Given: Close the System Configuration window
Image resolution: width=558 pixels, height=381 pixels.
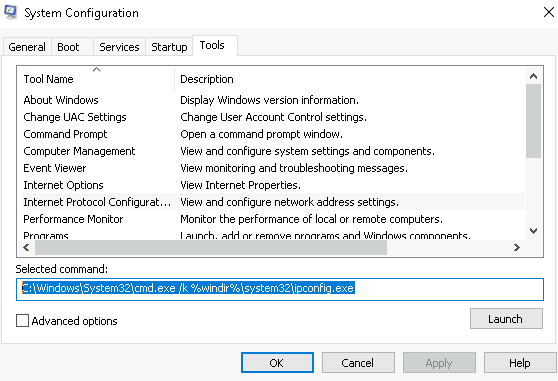Looking at the screenshot, I should (549, 12).
